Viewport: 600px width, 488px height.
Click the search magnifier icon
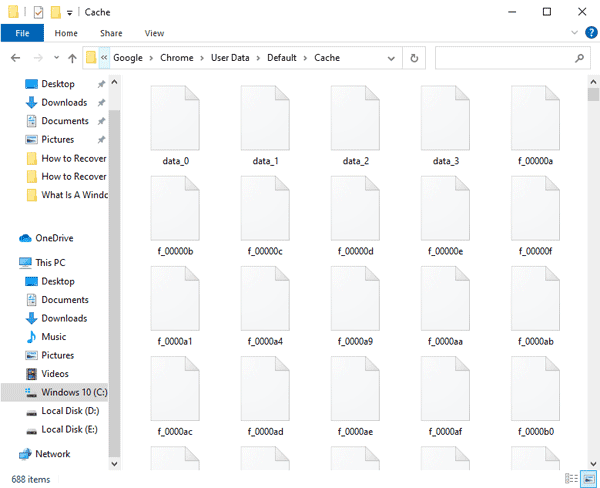pos(579,58)
